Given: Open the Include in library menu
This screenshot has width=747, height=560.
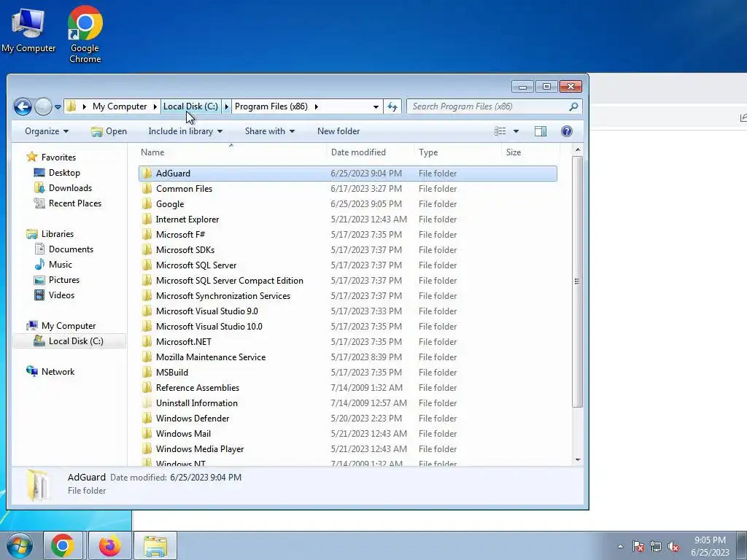Looking at the screenshot, I should point(185,131).
